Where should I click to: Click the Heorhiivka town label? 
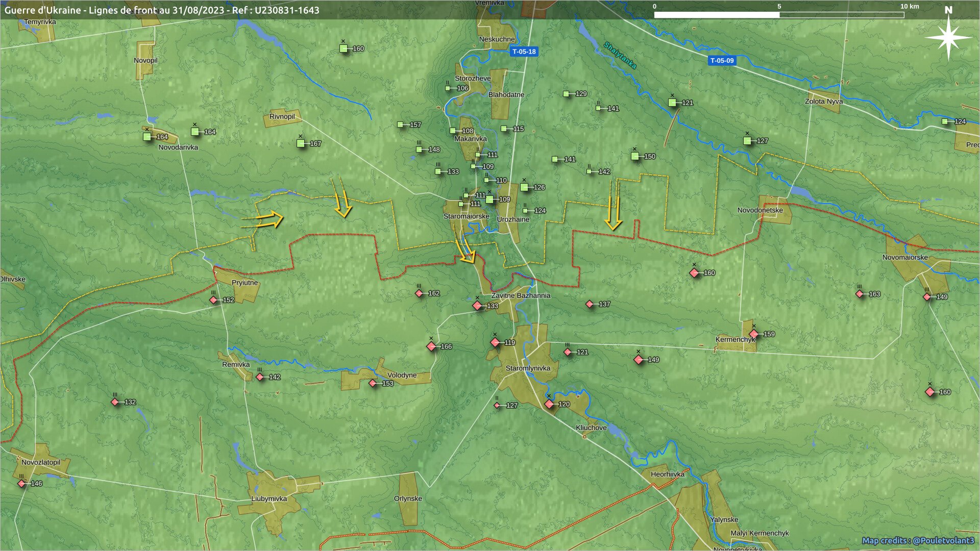click(668, 474)
